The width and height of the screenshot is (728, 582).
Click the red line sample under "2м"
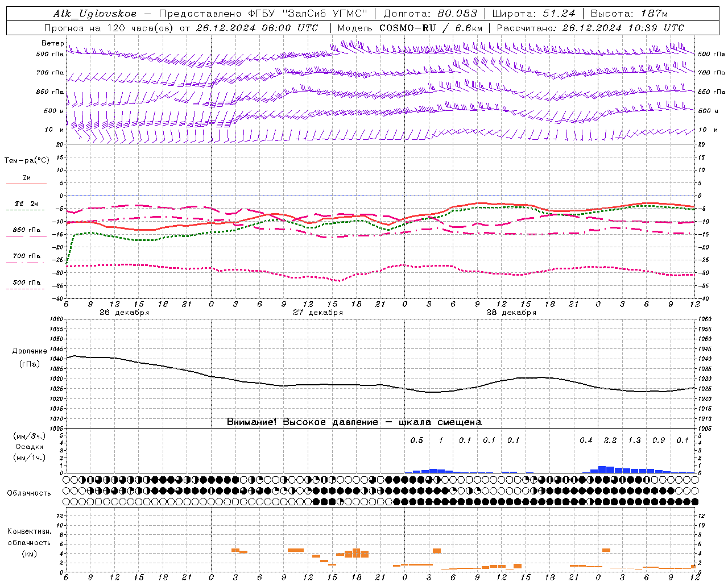tap(26, 184)
